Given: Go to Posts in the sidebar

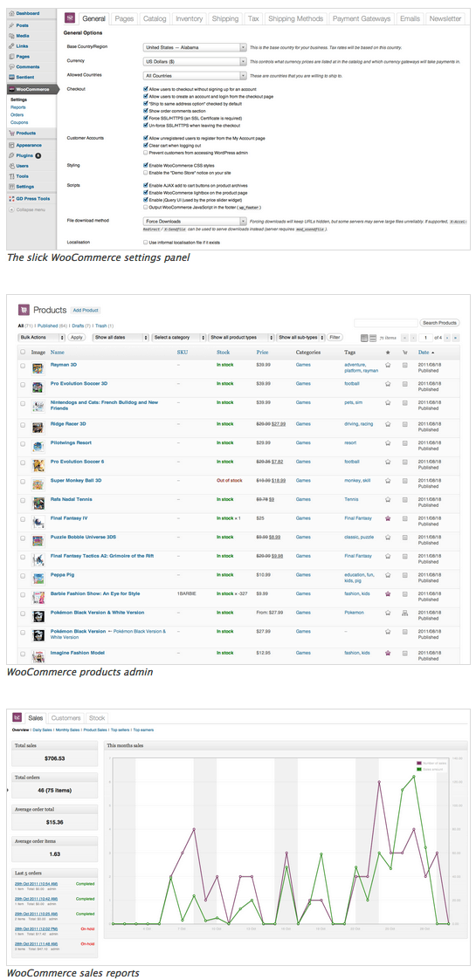Looking at the screenshot, I should [x=22, y=25].
